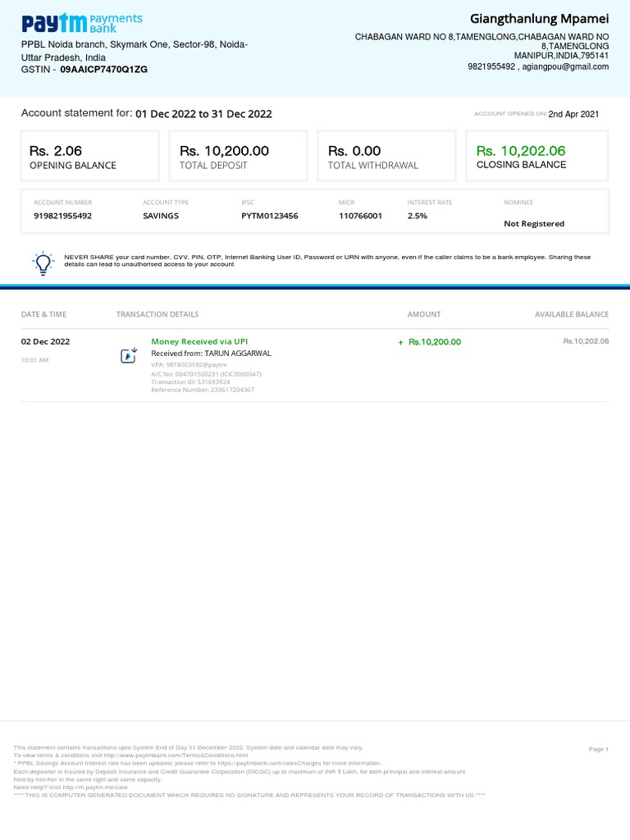Select the IFSC code PYTM0123456
The height and width of the screenshot is (840, 630).
coord(269,216)
